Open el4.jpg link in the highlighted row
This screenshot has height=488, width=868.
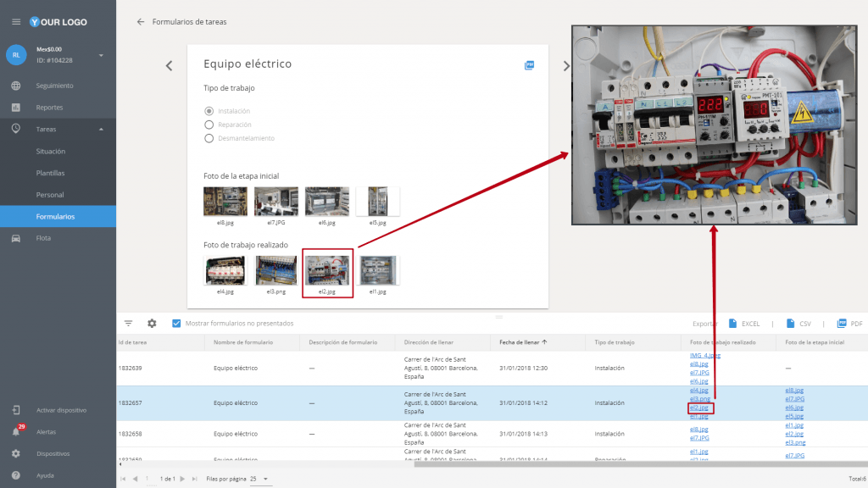(x=698, y=390)
